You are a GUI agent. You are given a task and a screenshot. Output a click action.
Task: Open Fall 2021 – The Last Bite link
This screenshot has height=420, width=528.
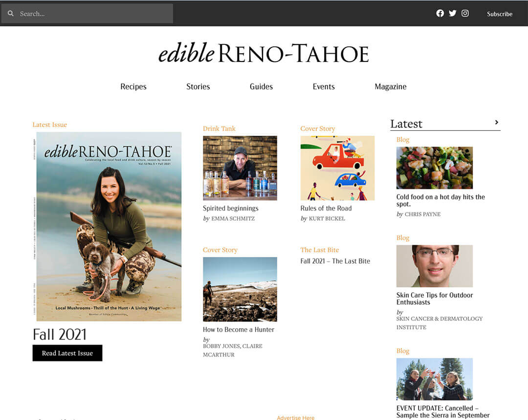click(x=335, y=261)
